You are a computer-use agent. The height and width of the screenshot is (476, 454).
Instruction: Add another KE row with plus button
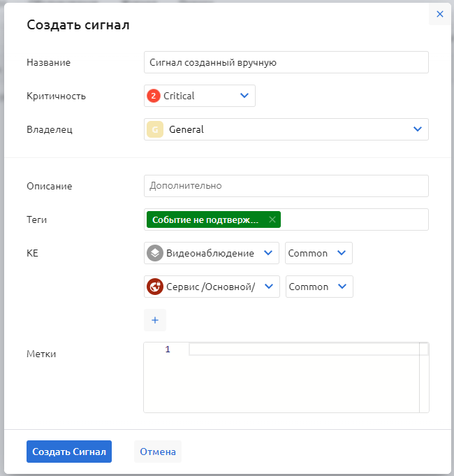[x=155, y=320]
